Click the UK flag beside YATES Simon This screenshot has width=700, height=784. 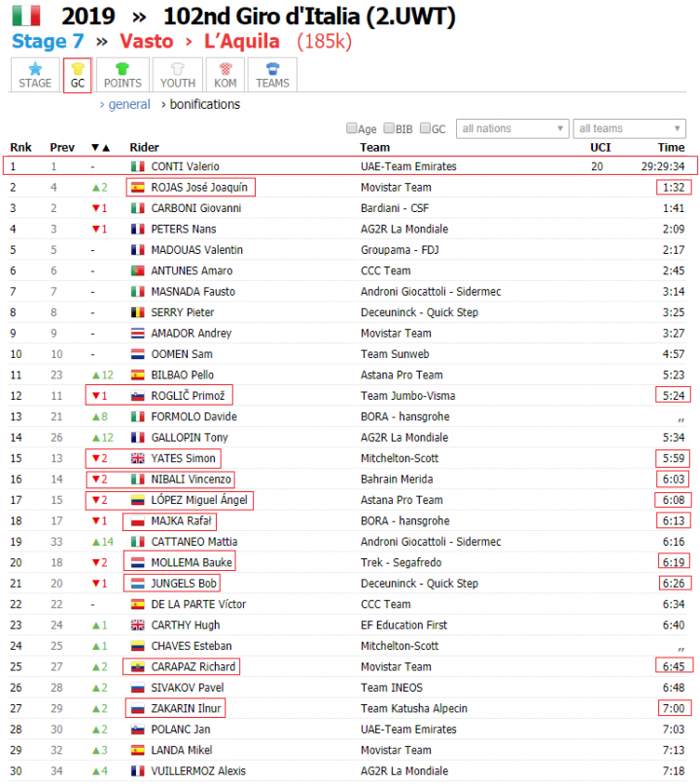(137, 458)
